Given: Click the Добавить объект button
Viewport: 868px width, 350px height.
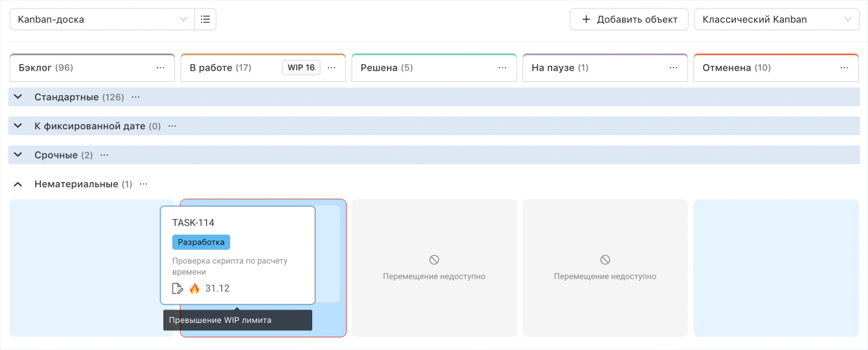Looking at the screenshot, I should tap(629, 19).
